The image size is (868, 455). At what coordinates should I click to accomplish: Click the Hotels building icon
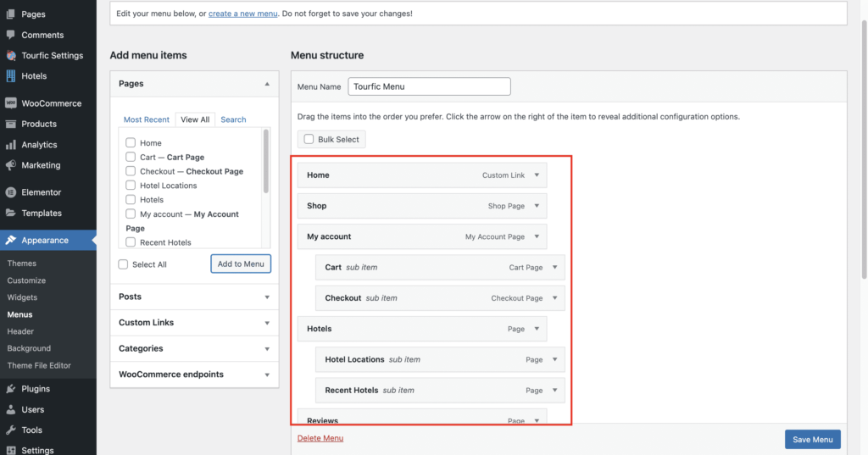(x=10, y=76)
